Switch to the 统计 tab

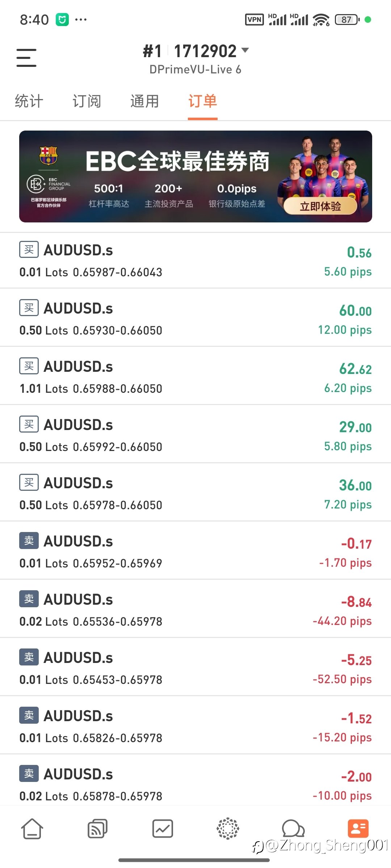(x=29, y=101)
